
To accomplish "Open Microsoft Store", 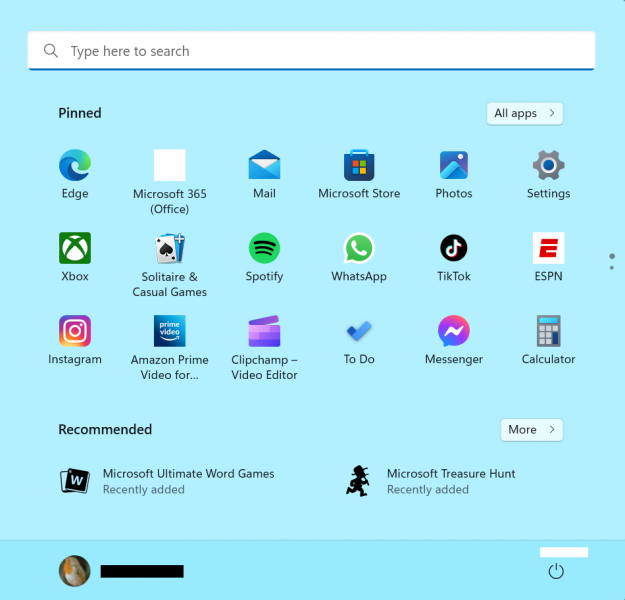I will coord(359,165).
